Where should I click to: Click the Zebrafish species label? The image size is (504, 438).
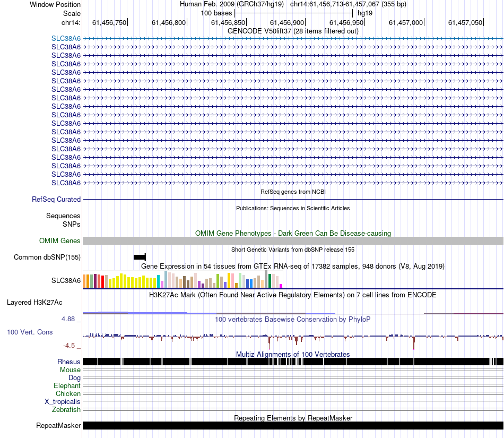(x=66, y=409)
